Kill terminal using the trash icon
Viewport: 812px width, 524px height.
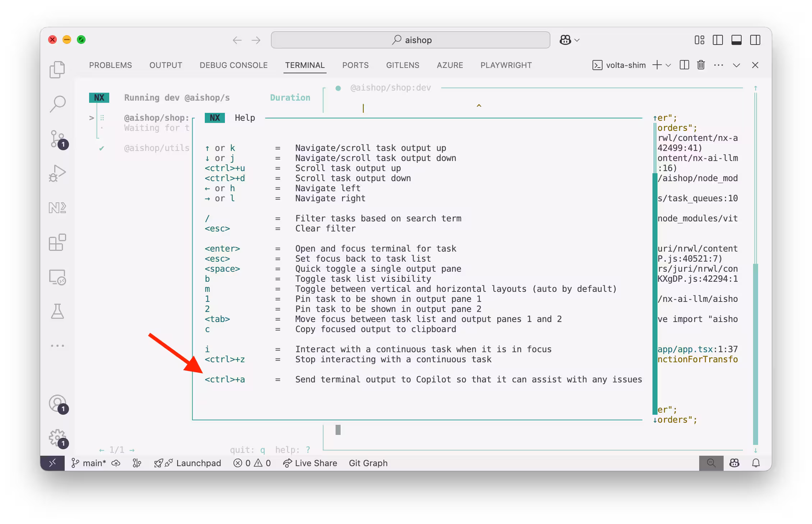coord(701,65)
